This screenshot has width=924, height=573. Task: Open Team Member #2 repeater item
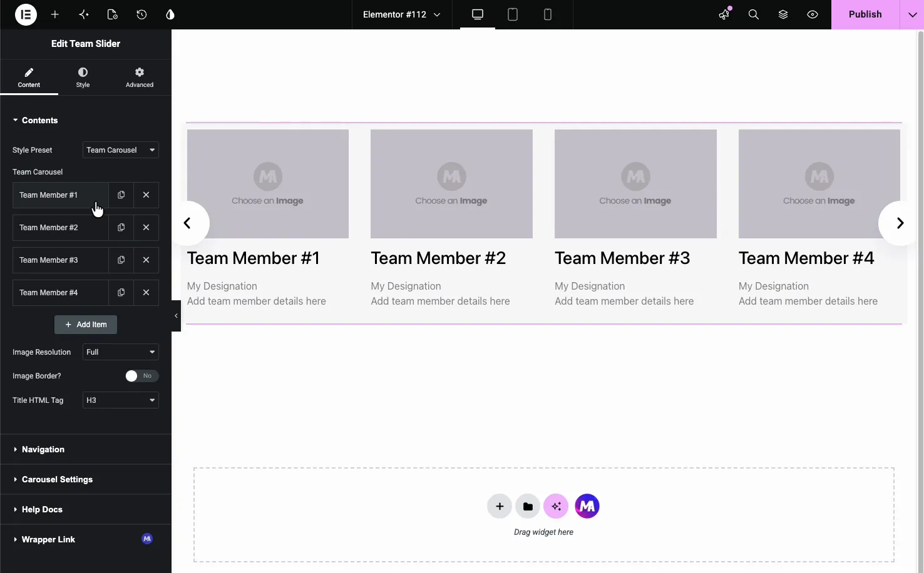click(x=61, y=228)
